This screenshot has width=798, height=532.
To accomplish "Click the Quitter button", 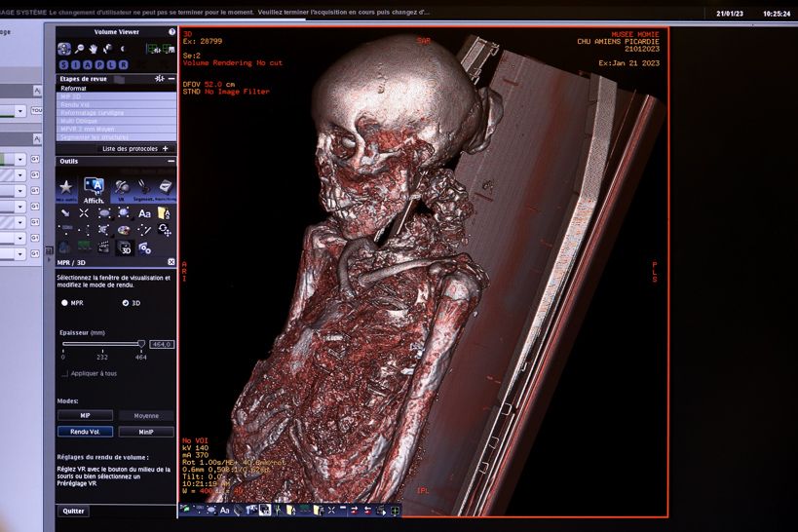I will click(x=73, y=511).
